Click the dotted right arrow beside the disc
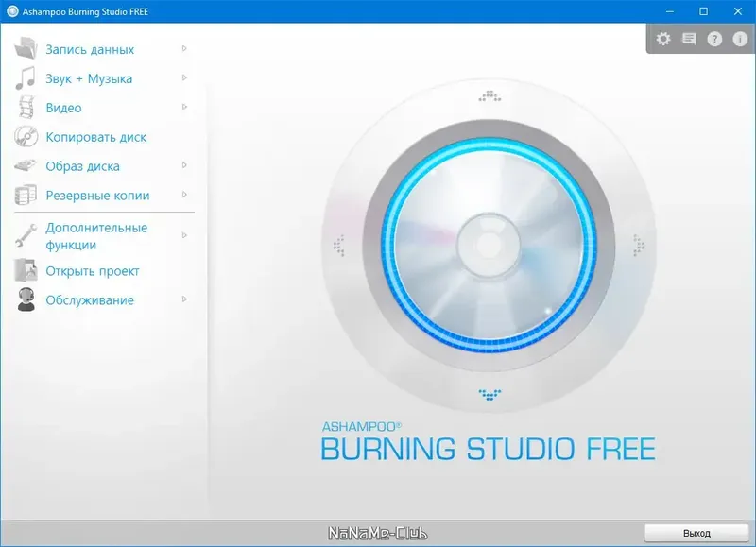The image size is (756, 547). tap(639, 246)
